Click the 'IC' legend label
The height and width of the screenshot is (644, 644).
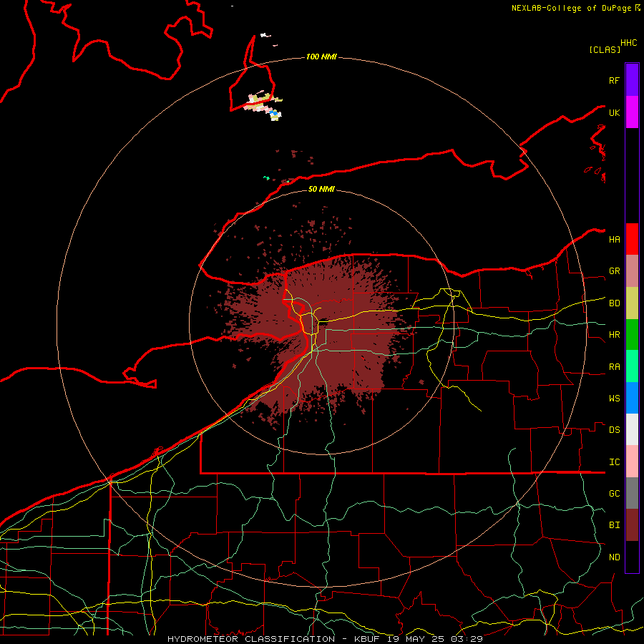pyautogui.click(x=614, y=462)
